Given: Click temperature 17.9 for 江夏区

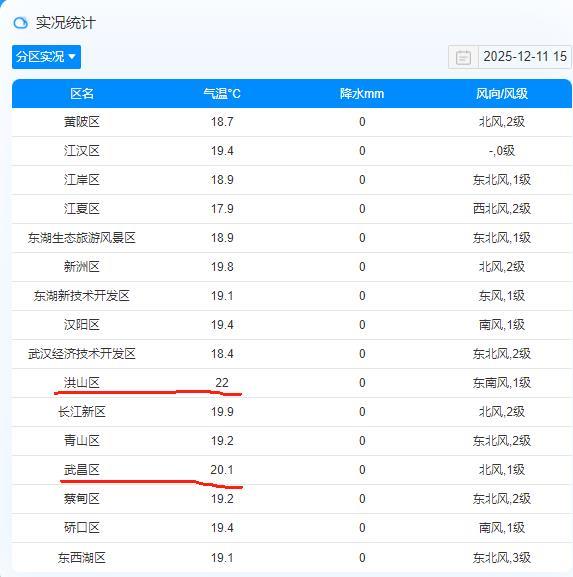Looking at the screenshot, I should coord(222,209).
